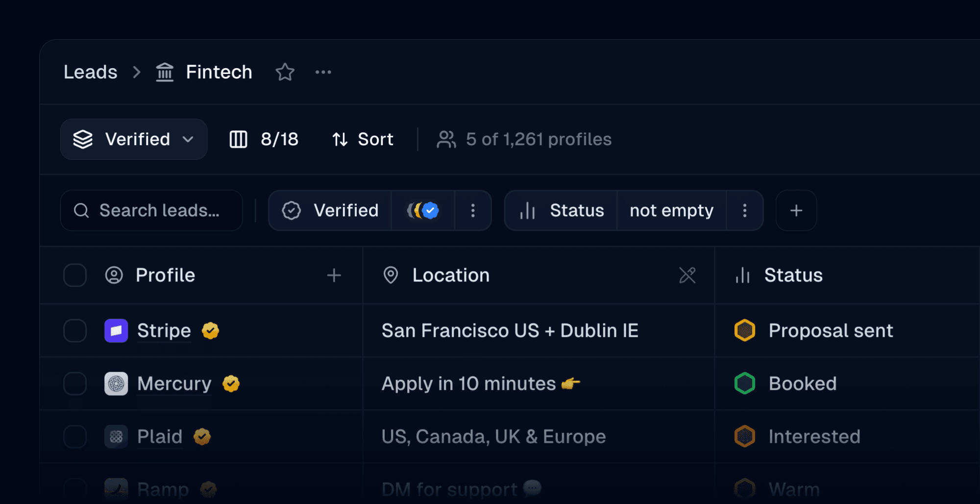Click the Leads breadcrumb link
Viewport: 980px width, 504px height.
click(91, 72)
